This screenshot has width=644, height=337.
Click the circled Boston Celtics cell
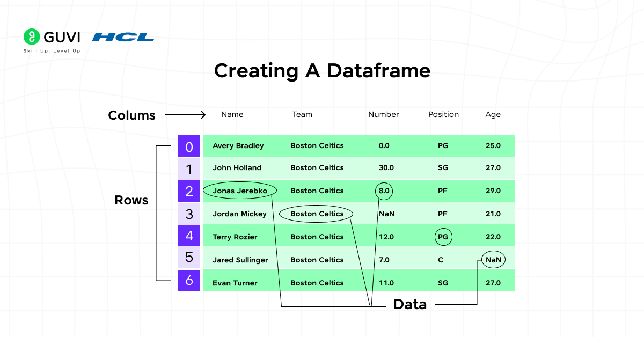pos(317,214)
